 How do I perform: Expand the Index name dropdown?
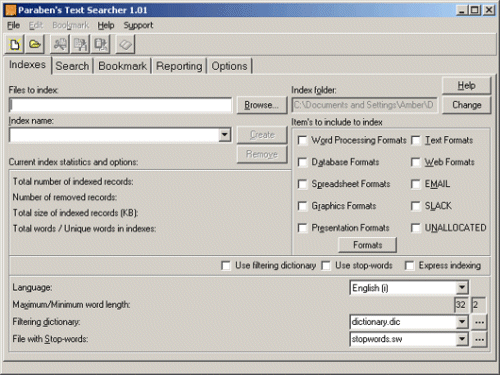[x=225, y=135]
